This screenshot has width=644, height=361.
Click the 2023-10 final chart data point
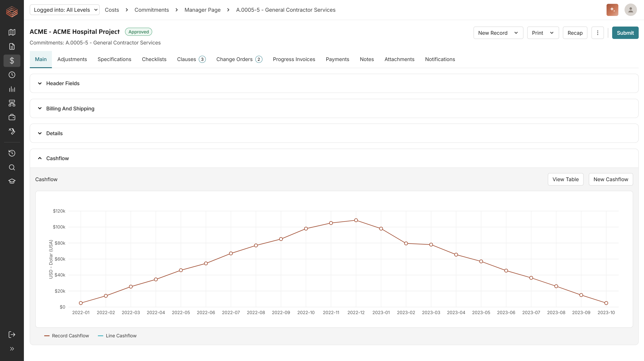(x=606, y=303)
